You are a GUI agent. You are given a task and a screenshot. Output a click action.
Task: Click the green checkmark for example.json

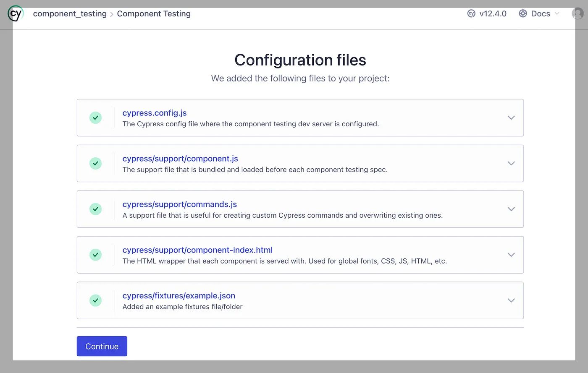96,300
